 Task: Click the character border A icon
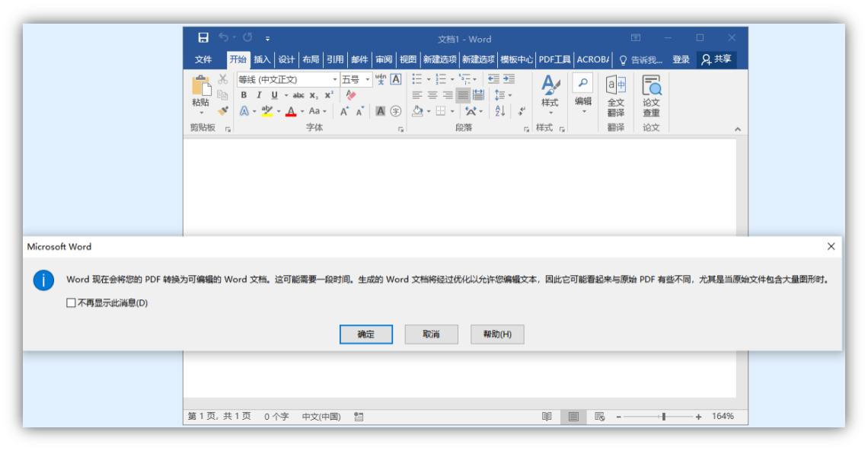click(396, 79)
